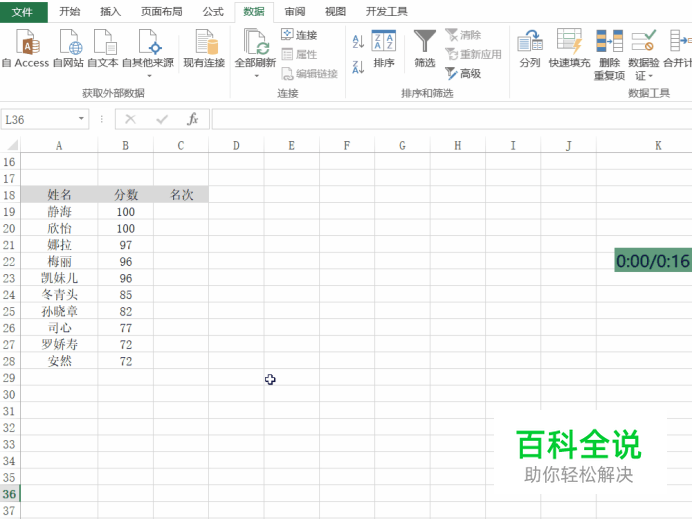Click the 编辑链接 edit links button
The height and width of the screenshot is (519, 692).
tap(309, 73)
